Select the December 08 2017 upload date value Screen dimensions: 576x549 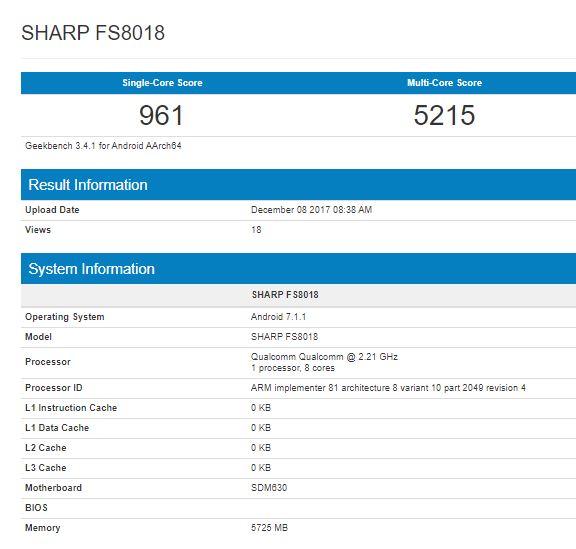click(311, 210)
